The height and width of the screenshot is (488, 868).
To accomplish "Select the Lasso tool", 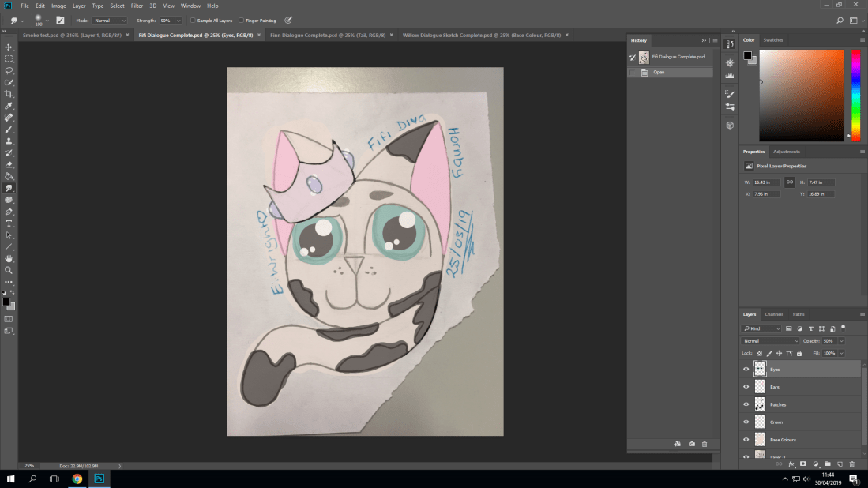I will (9, 70).
